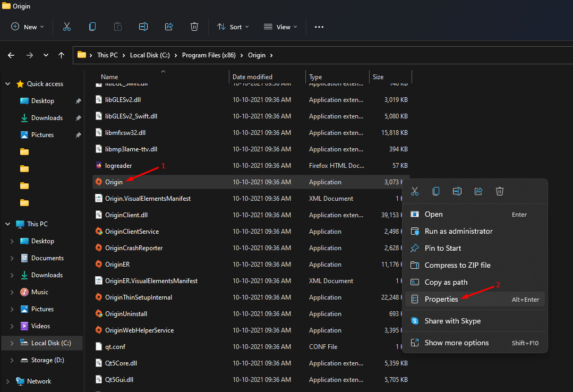The image size is (573, 392).
Task: Click Local Disk (C:) in the address bar
Action: 150,55
